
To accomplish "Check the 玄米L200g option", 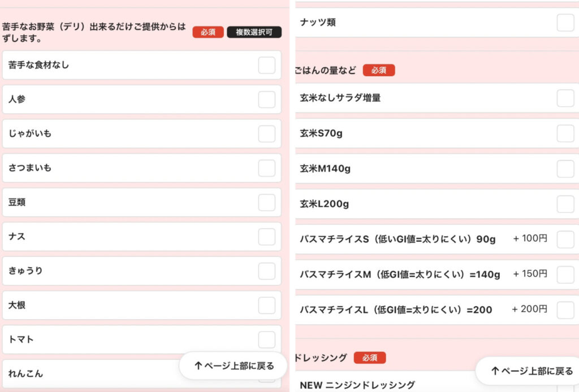I will pyautogui.click(x=565, y=204).
